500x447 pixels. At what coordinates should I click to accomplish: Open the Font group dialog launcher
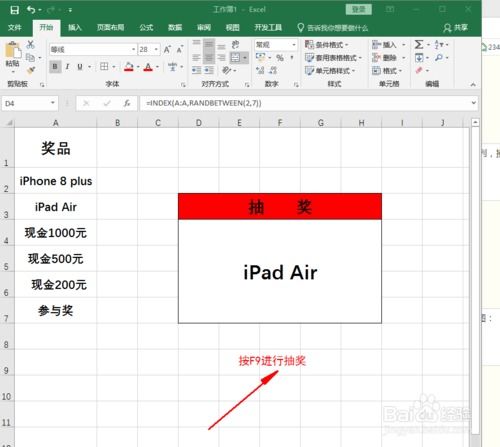click(x=183, y=85)
